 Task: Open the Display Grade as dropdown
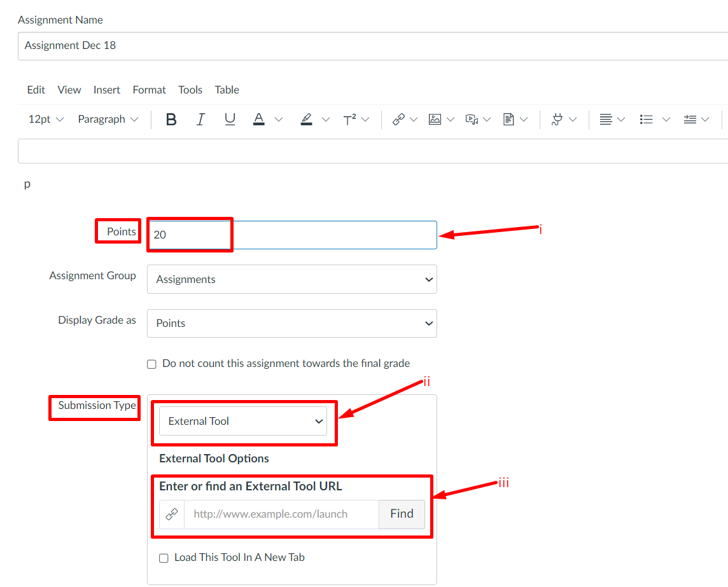pyautogui.click(x=291, y=323)
